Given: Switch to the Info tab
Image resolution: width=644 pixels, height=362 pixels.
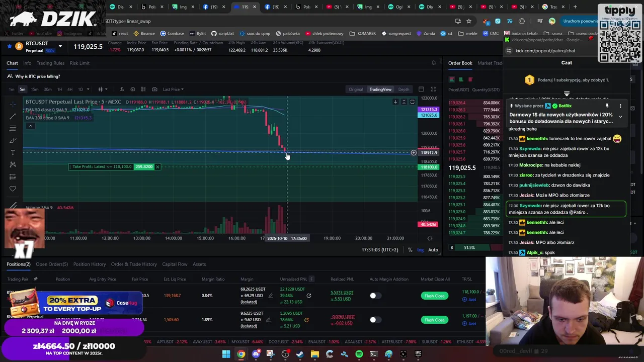Looking at the screenshot, I should 27,63.
